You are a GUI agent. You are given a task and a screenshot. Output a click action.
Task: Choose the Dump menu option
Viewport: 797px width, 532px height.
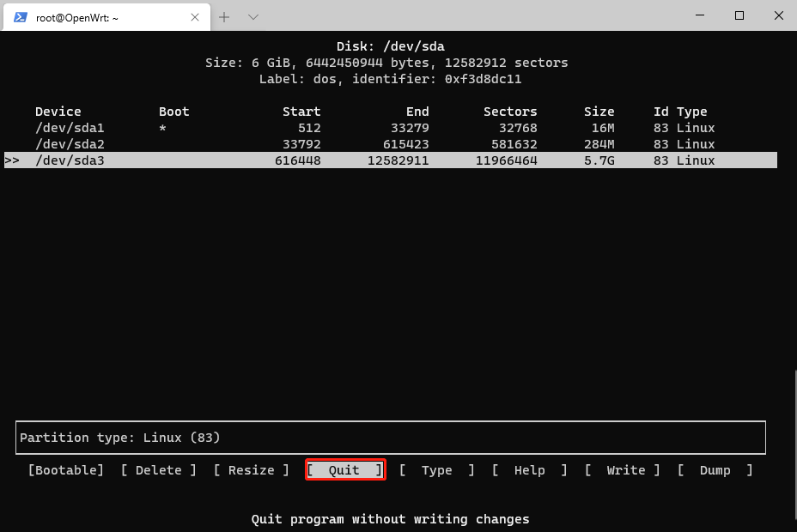(715, 470)
